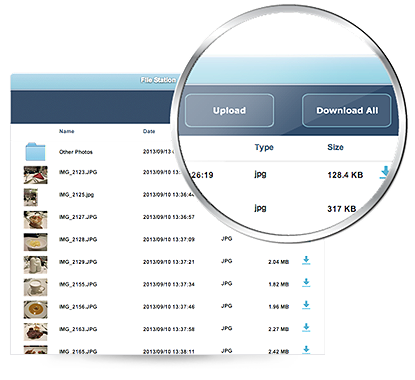Viewport: 415px width, 380px height.
Task: Open the IMG_2127.JPG thumbnail
Action: point(35,220)
